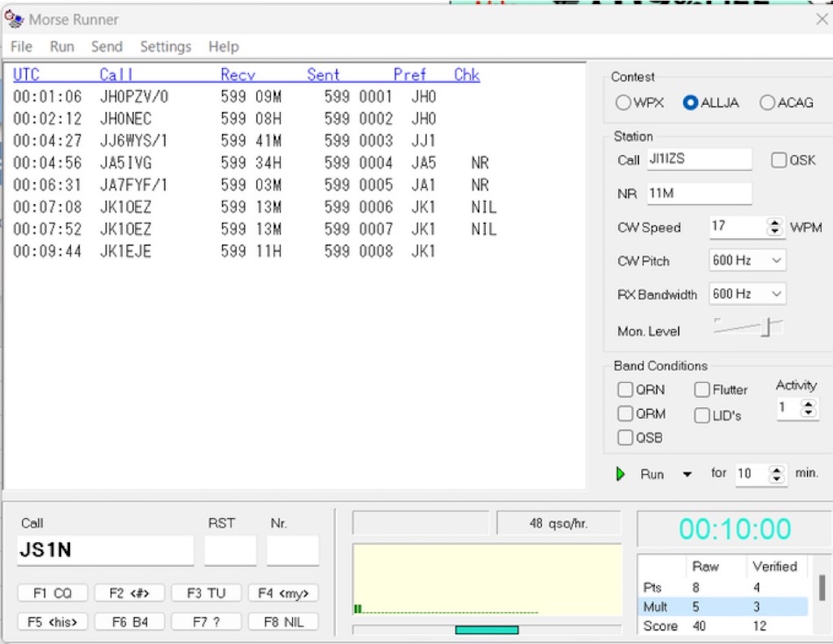The width and height of the screenshot is (833, 644).
Task: Enable the QRN band condition
Action: tap(626, 389)
